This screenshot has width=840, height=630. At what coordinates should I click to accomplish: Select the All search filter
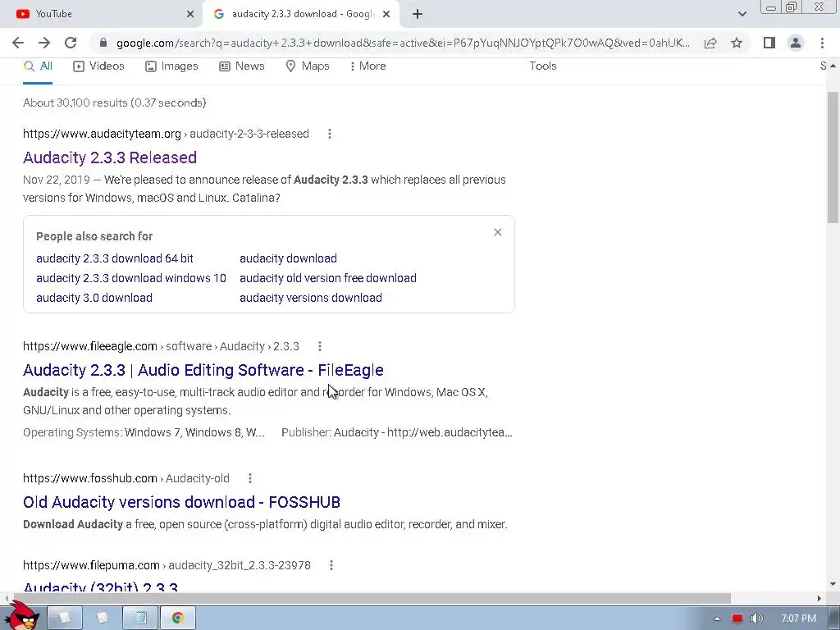(x=38, y=66)
